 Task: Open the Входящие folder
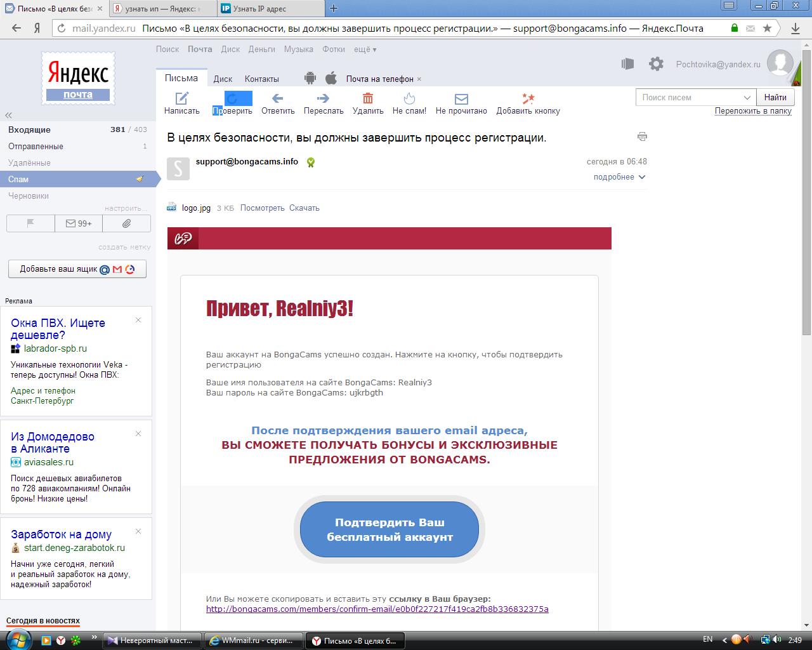coord(29,129)
